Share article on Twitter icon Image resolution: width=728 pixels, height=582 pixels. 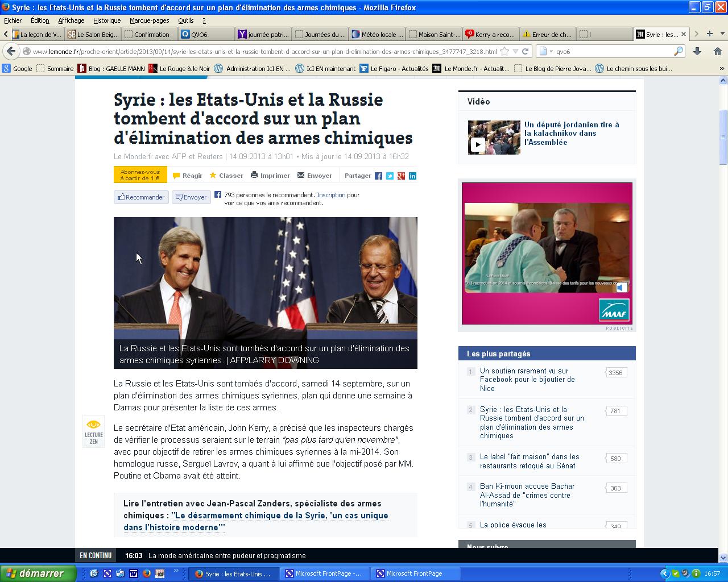(x=390, y=176)
